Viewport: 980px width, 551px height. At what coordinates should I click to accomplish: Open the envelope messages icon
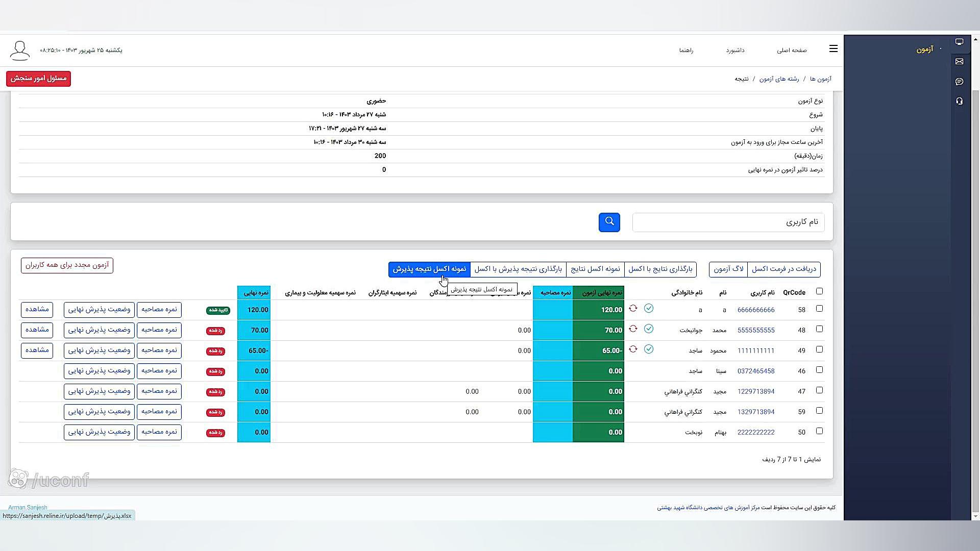coord(959,62)
